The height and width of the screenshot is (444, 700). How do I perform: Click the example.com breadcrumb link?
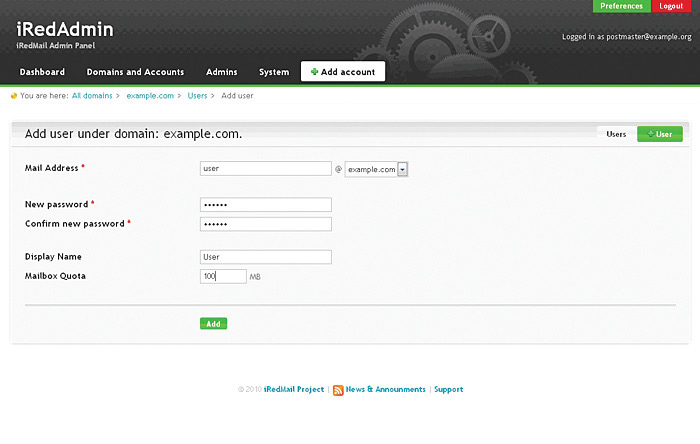[x=150, y=96]
